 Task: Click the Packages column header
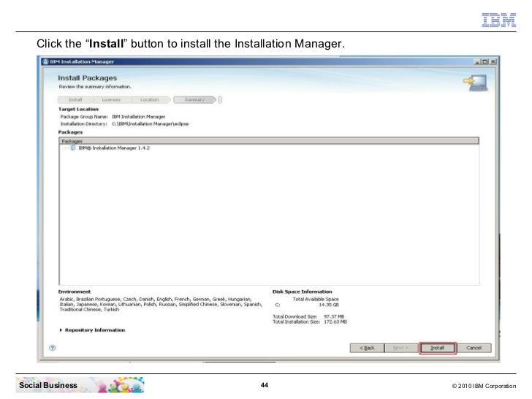pos(269,141)
